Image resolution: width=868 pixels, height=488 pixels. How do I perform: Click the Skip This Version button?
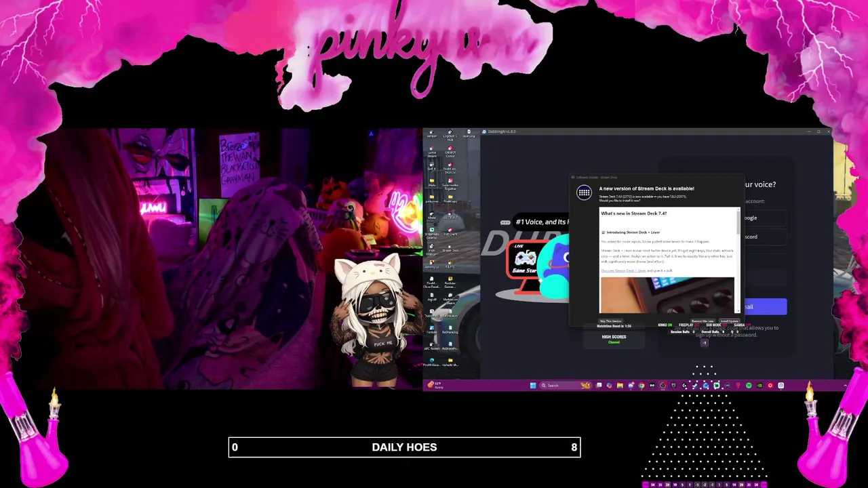610,321
